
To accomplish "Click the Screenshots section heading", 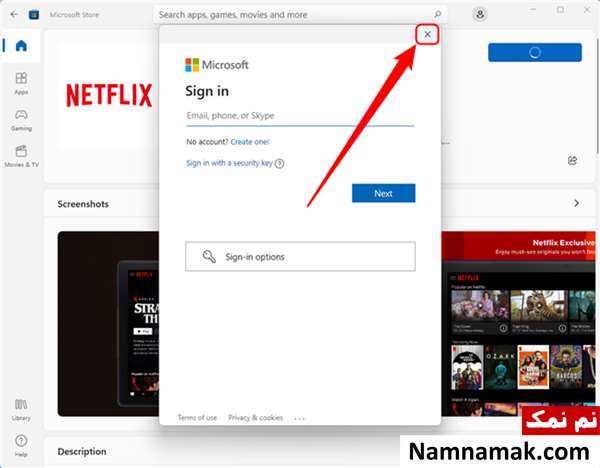I will [x=83, y=204].
